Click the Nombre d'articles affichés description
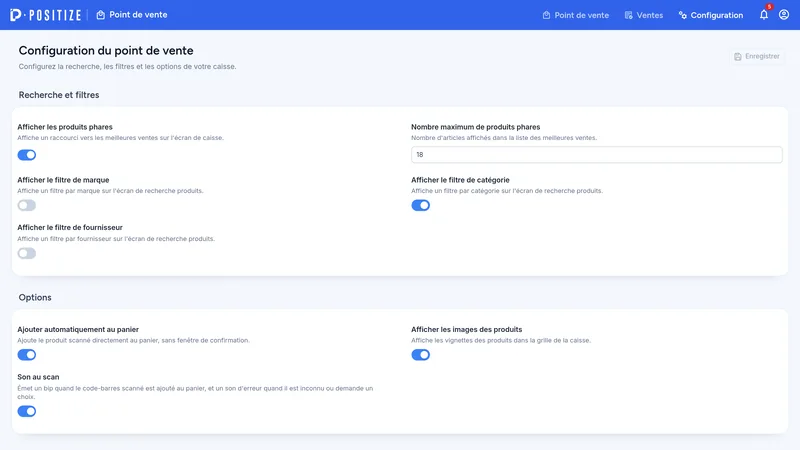Image resolution: width=800 pixels, height=450 pixels. (x=504, y=138)
